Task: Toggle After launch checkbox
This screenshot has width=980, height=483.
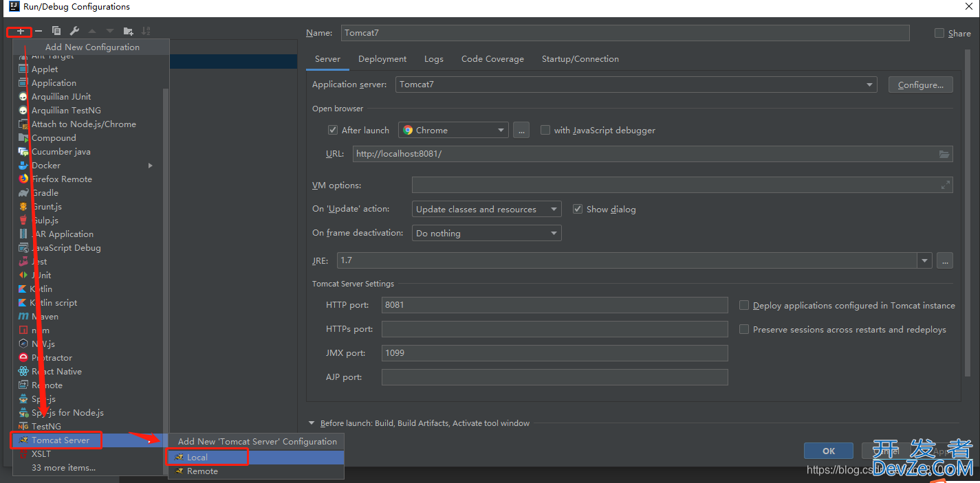Action: pyautogui.click(x=334, y=130)
